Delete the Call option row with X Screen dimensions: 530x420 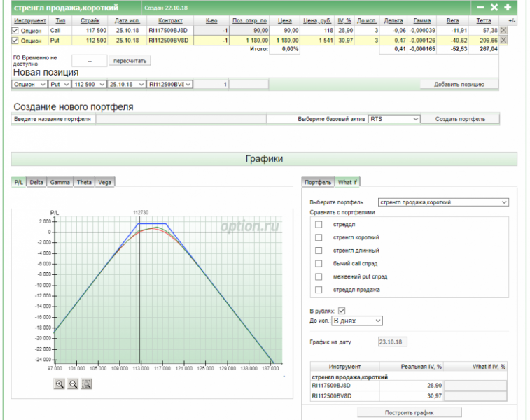tap(503, 31)
